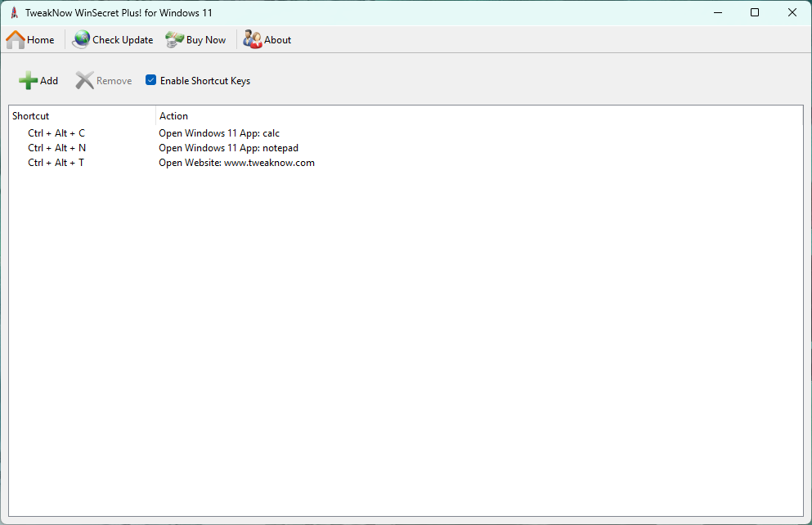Select the Ctrl + Alt + N shortcut

tap(57, 148)
